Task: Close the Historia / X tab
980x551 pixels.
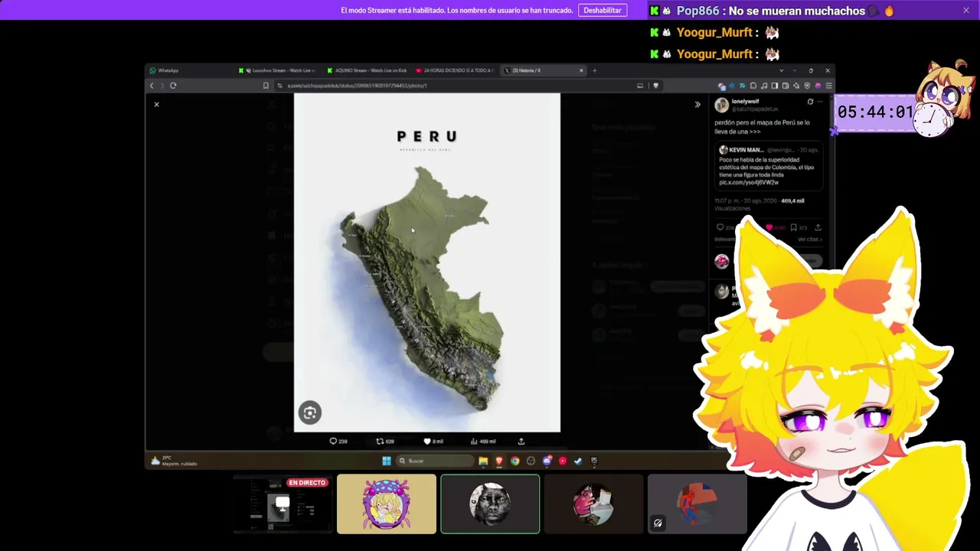Action: (x=581, y=70)
